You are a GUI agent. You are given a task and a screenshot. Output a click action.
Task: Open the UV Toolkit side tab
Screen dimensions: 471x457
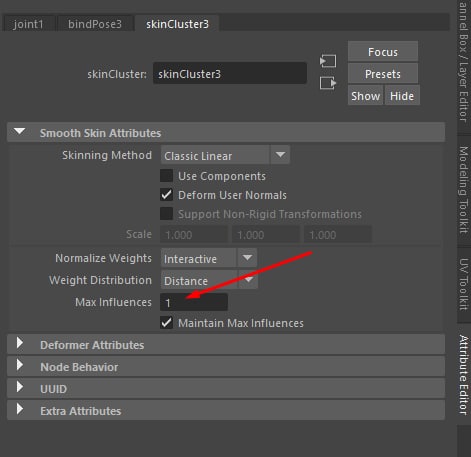[x=464, y=284]
